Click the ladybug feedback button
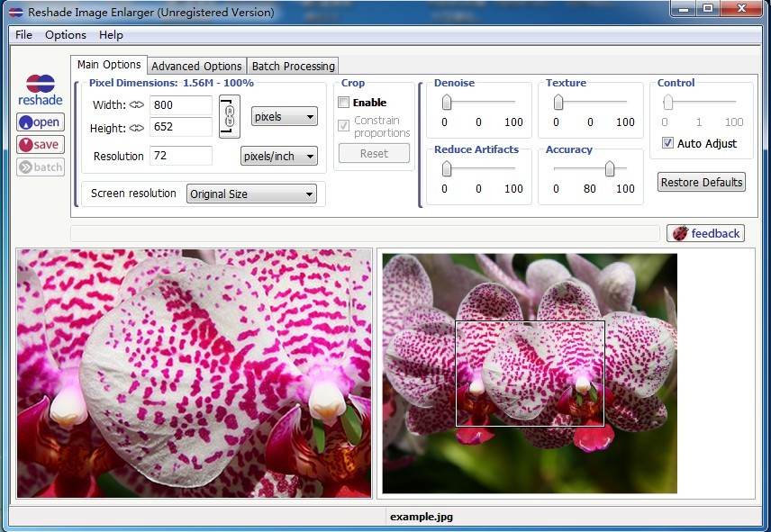Screen dimensions: 771x532 pos(706,233)
